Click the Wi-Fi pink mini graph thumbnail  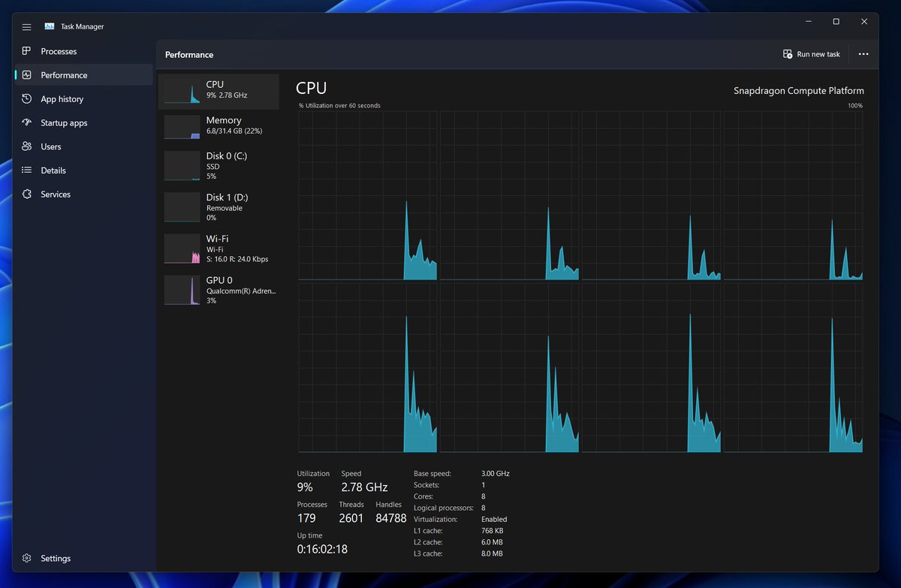182,249
